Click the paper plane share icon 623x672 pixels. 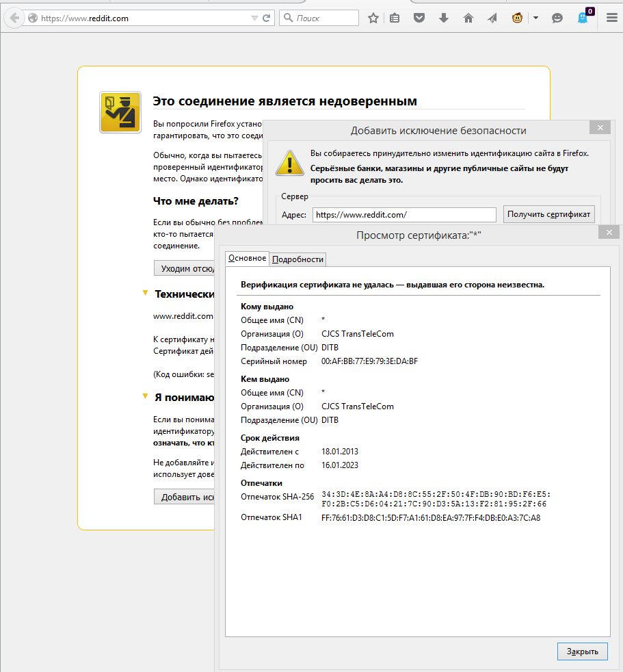tap(492, 18)
